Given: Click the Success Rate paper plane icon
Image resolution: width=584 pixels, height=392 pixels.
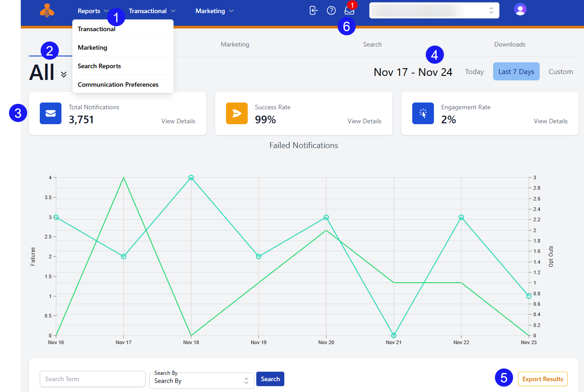Looking at the screenshot, I should pos(237,113).
